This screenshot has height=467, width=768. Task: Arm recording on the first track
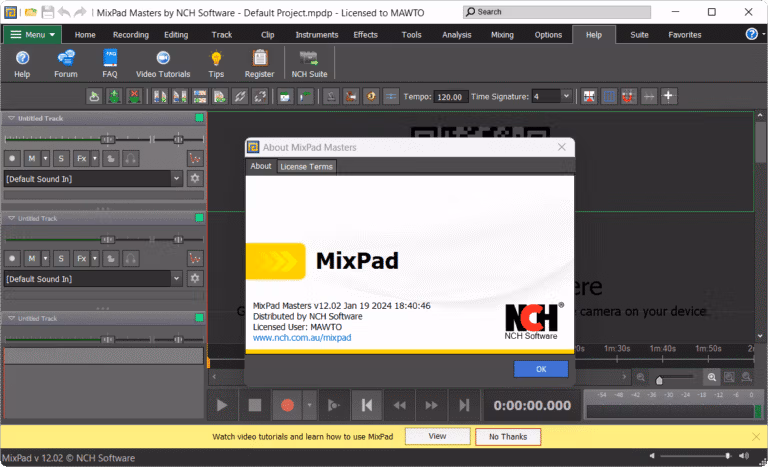pos(12,158)
